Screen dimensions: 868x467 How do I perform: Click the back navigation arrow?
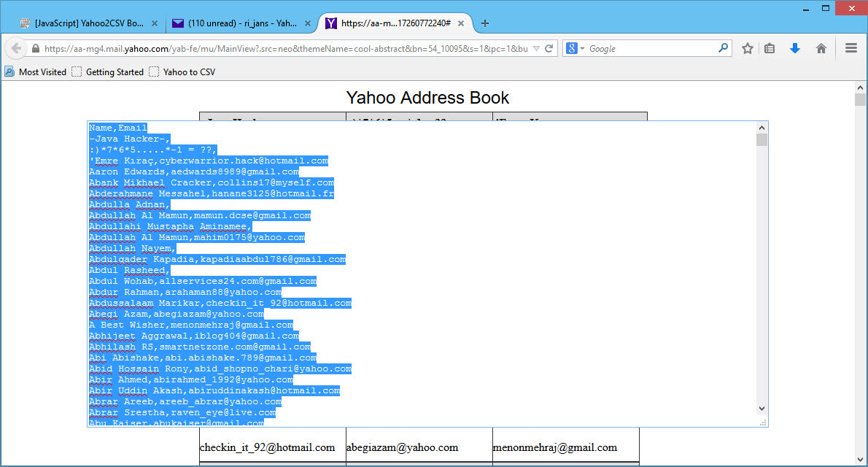coord(15,48)
